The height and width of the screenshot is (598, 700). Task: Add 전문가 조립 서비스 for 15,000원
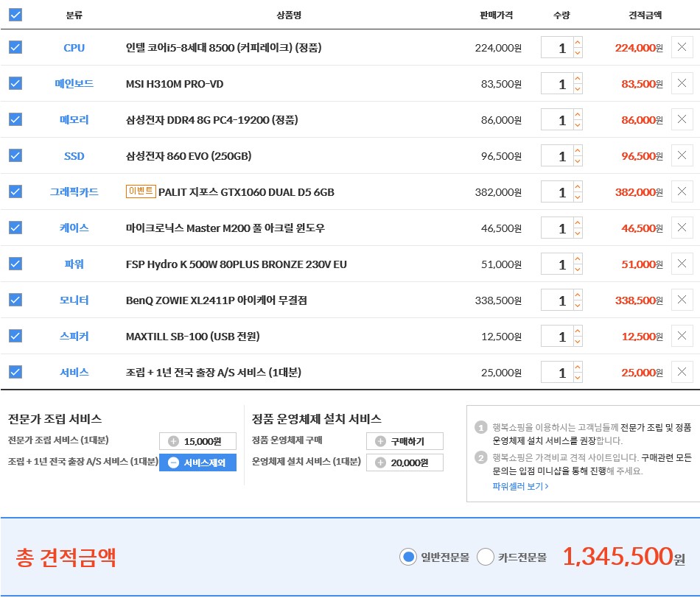[197, 441]
